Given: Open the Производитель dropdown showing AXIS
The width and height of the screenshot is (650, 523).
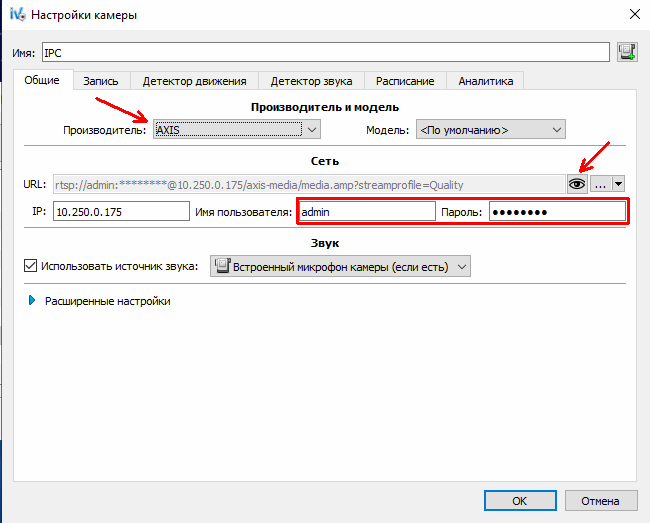Looking at the screenshot, I should [237, 130].
